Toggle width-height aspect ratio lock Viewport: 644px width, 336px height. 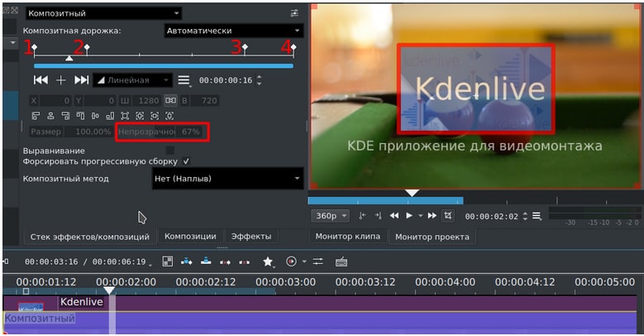click(x=170, y=100)
